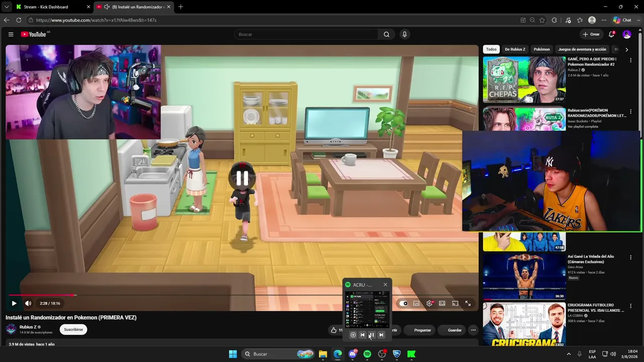This screenshot has height=362, width=644.
Task: Open options for Así Gané La Velada video
Action: (630, 257)
